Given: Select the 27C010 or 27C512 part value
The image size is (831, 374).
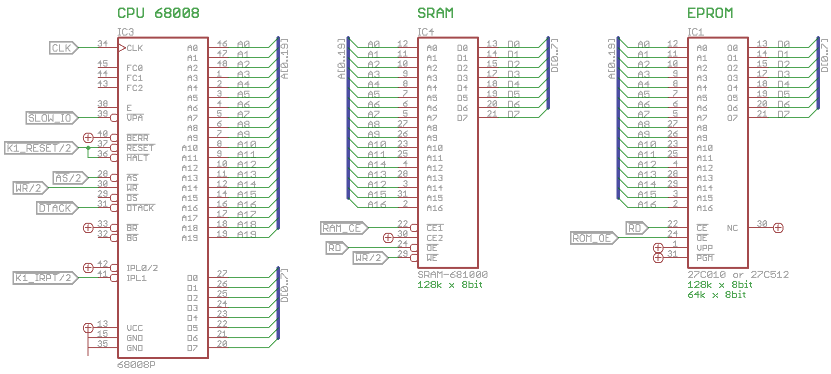Looking at the screenshot, I should (738, 274).
